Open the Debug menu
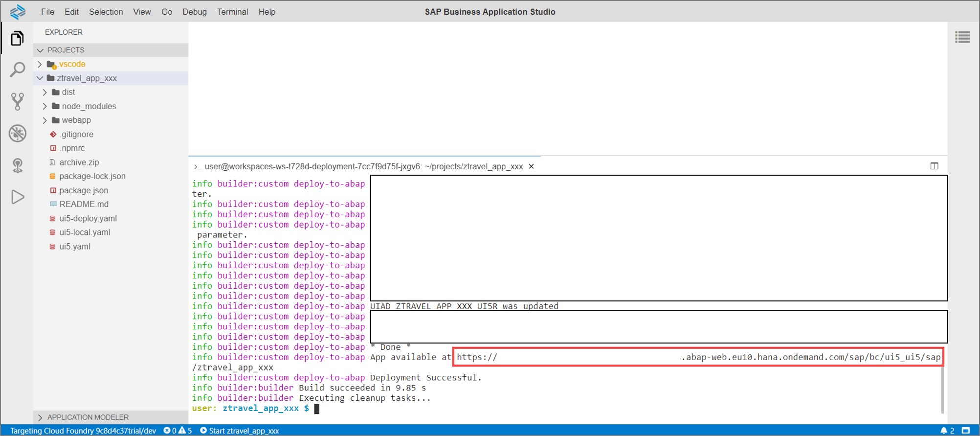 pyautogui.click(x=195, y=12)
